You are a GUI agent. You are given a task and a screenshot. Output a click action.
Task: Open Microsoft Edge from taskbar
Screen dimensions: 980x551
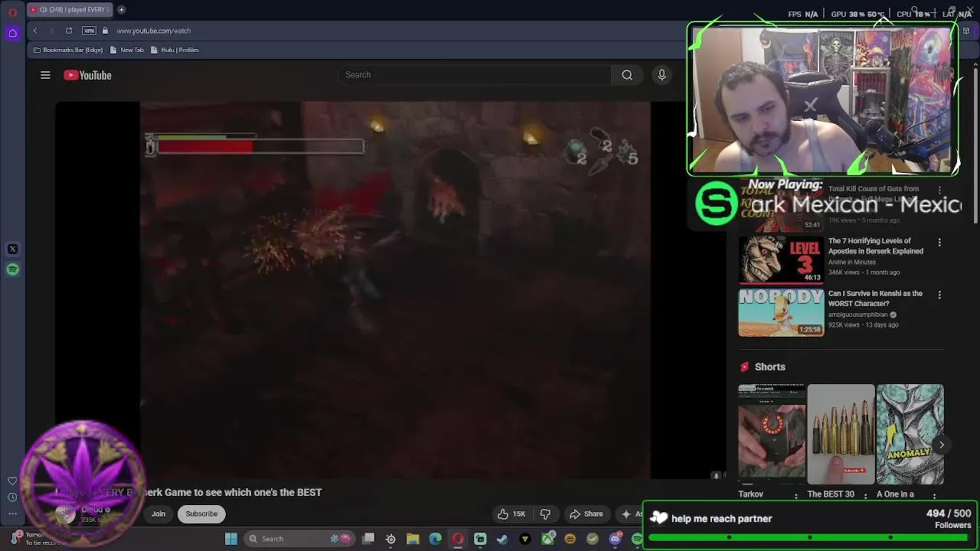(x=435, y=539)
